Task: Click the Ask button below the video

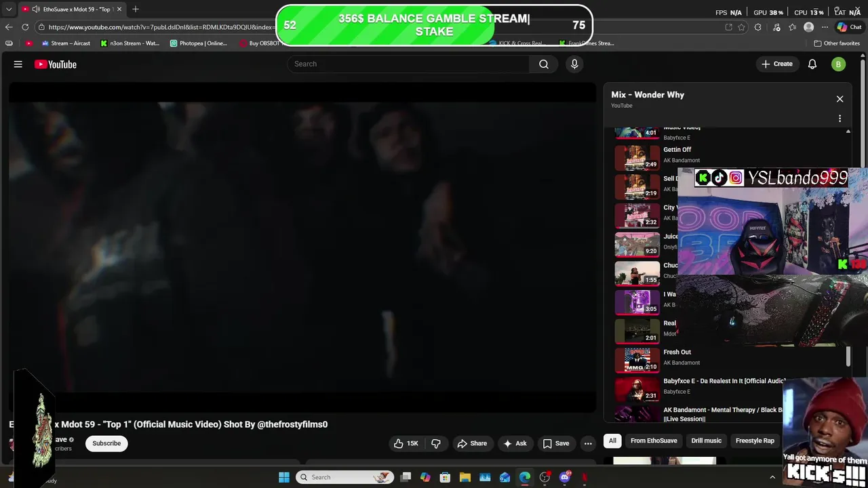Action: tap(515, 443)
